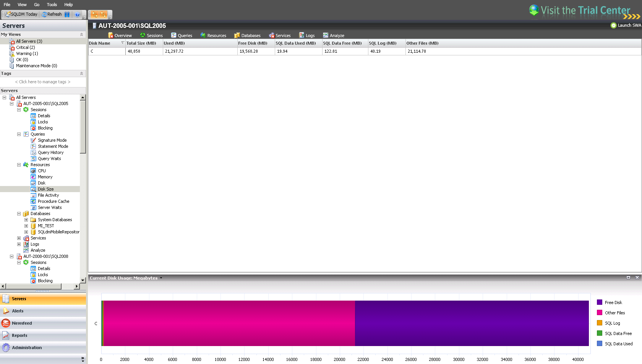Collapse the My Views section

coord(81,34)
